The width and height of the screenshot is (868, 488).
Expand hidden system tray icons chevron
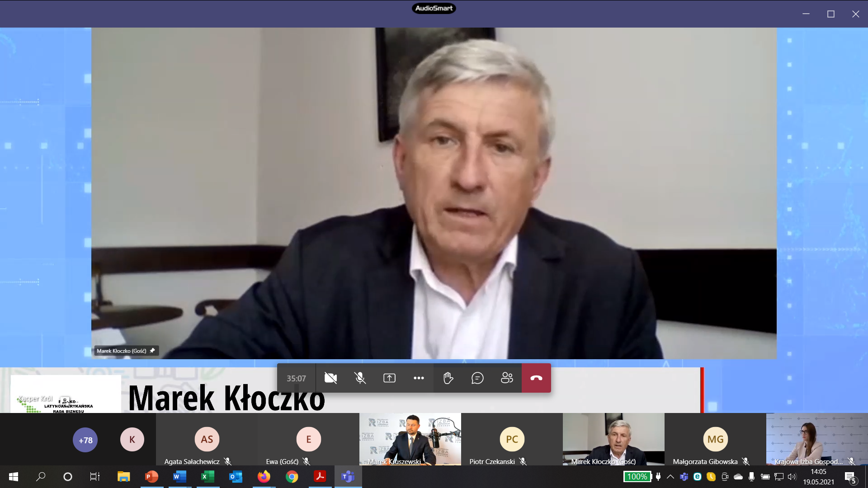670,477
